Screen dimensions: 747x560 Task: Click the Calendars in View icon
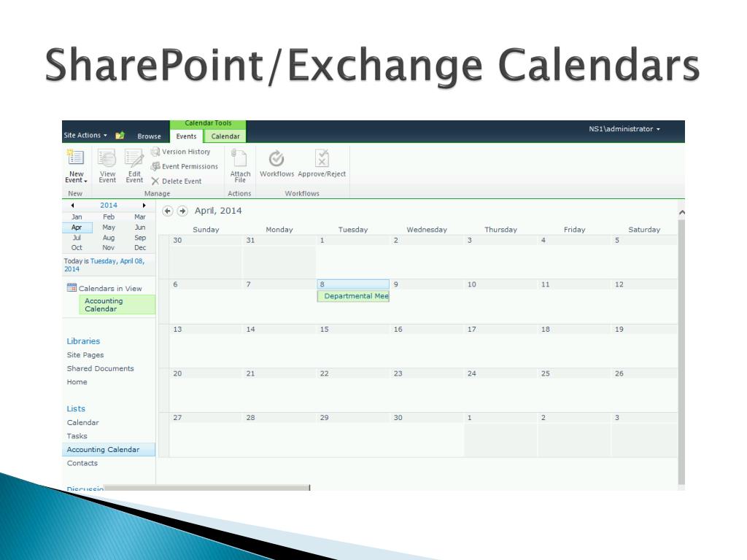[x=71, y=287]
